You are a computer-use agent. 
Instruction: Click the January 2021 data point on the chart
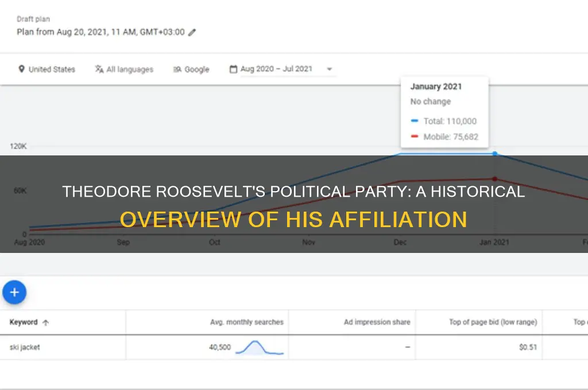pos(494,154)
